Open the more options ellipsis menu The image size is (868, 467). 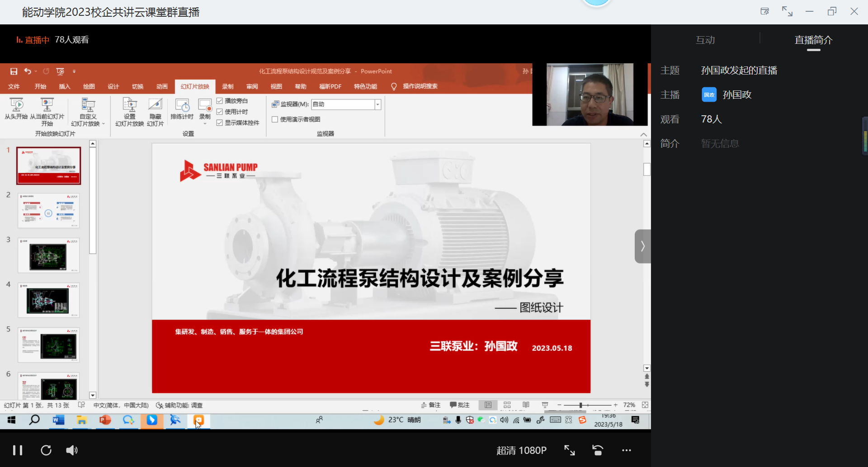[626, 450]
